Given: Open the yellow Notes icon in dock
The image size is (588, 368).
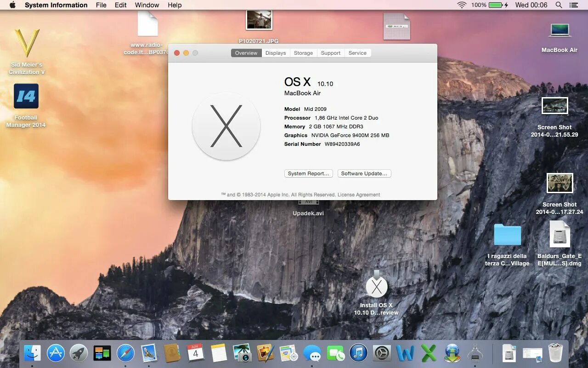Looking at the screenshot, I should coord(219,353).
